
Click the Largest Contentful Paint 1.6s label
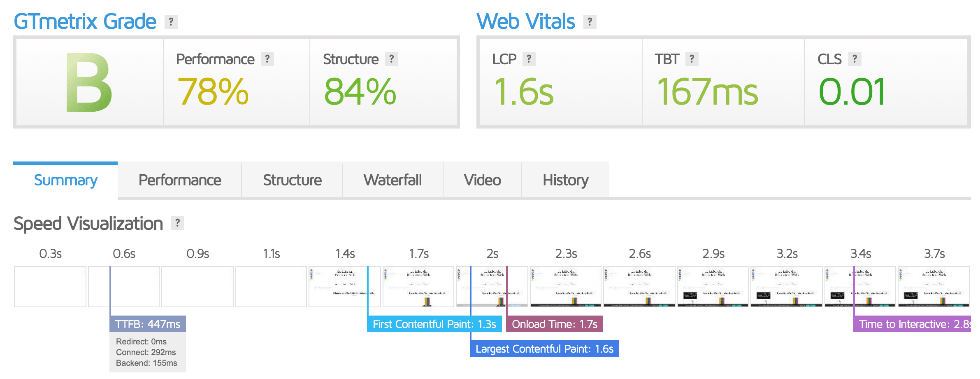(544, 349)
